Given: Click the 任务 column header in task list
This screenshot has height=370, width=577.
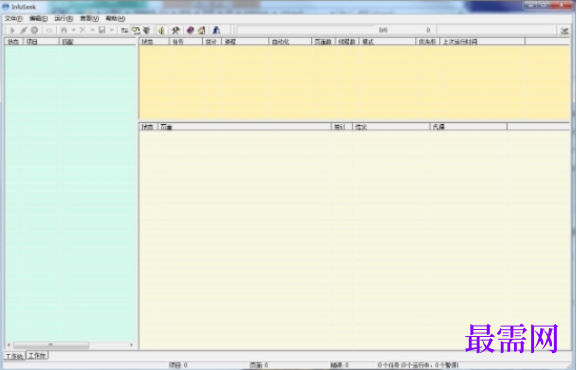Looking at the screenshot, I should [x=185, y=42].
